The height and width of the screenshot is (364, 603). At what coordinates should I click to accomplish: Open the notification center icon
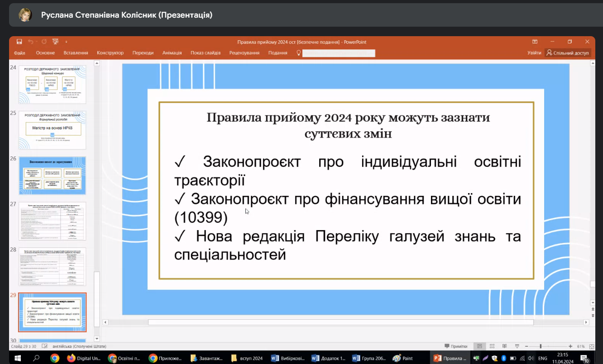point(584,359)
